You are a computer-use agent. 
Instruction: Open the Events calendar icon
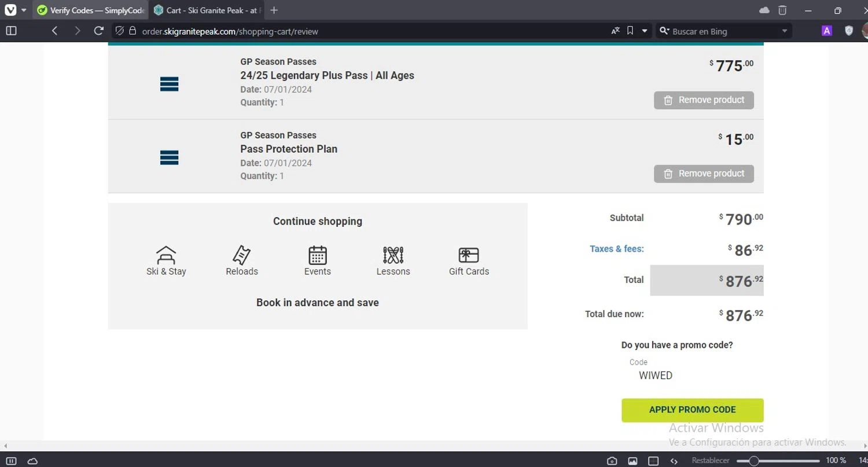[x=317, y=255]
